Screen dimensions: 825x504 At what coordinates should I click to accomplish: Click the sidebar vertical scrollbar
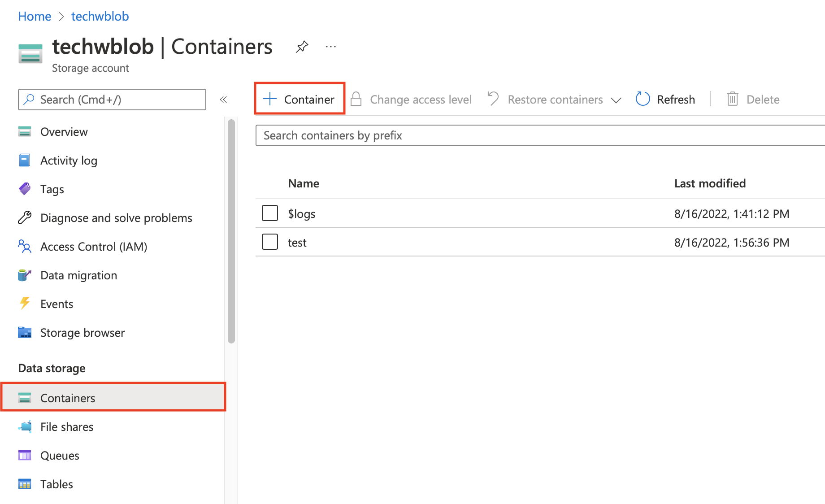click(x=231, y=231)
